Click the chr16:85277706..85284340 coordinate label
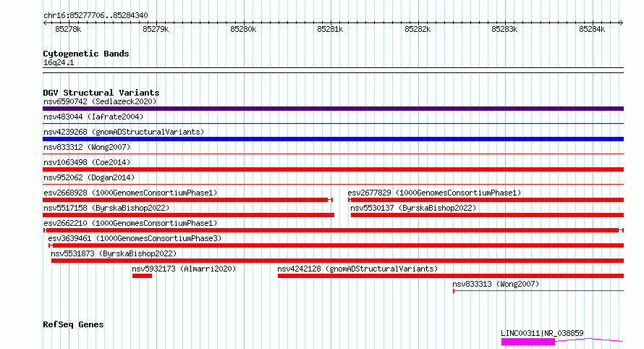Screen dimensions: 644x349 [96, 15]
